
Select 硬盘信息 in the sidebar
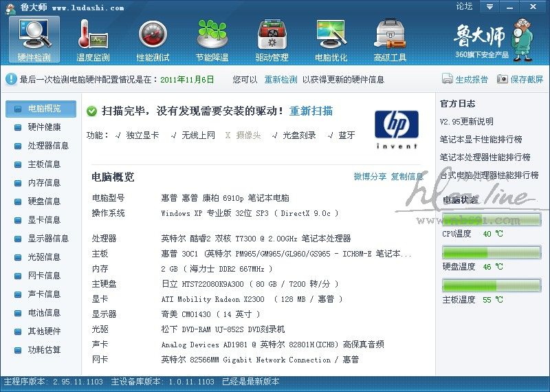pos(43,202)
